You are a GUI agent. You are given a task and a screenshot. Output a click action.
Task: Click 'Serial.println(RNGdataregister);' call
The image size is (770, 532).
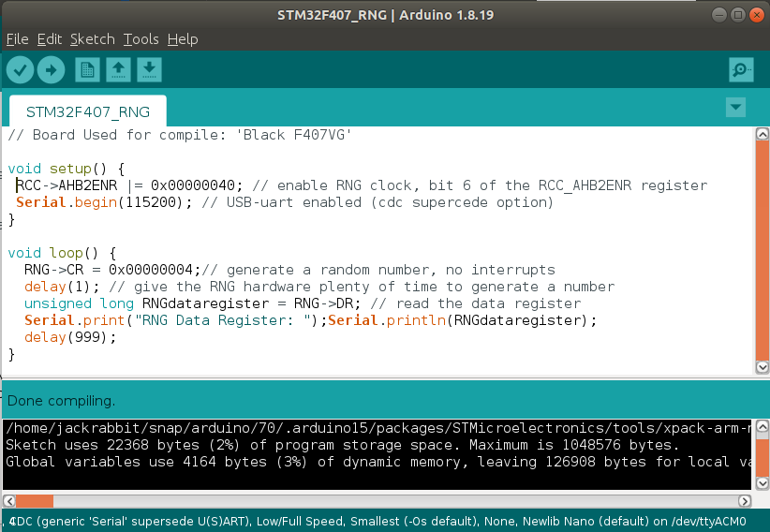463,320
